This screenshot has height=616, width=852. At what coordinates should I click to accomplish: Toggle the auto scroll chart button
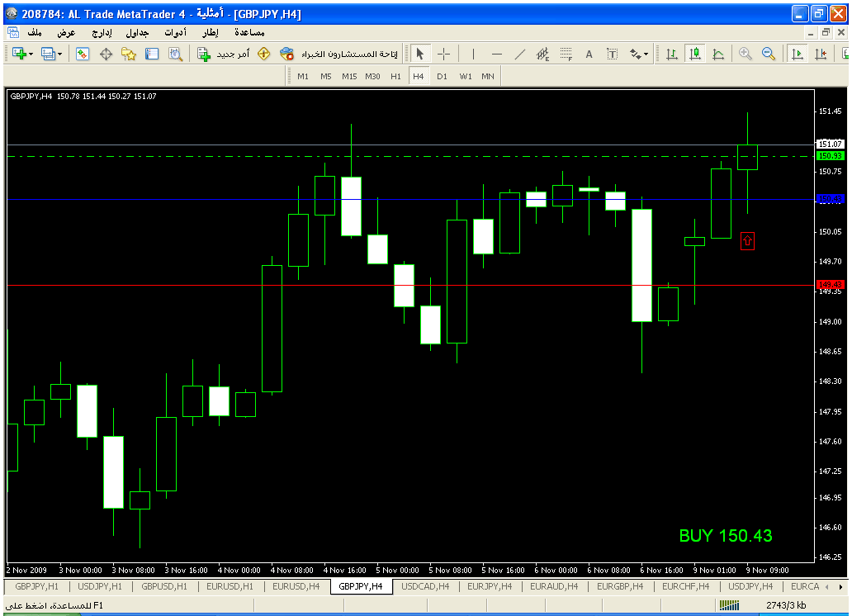click(798, 54)
